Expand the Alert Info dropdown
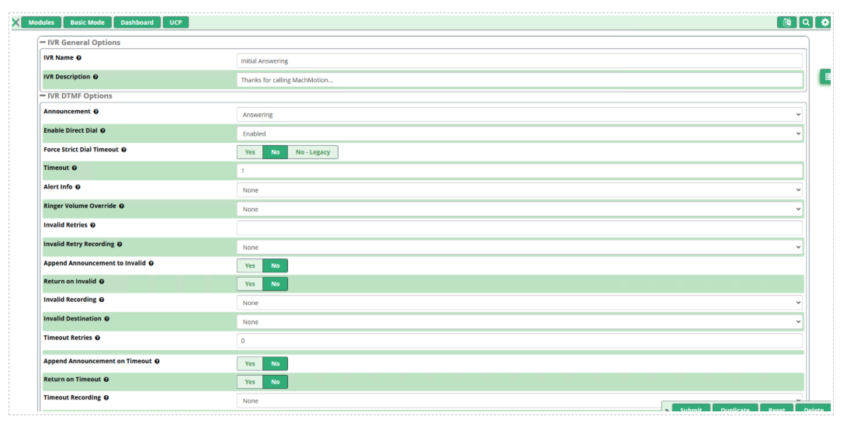Viewport: 868px width, 423px height. click(519, 190)
